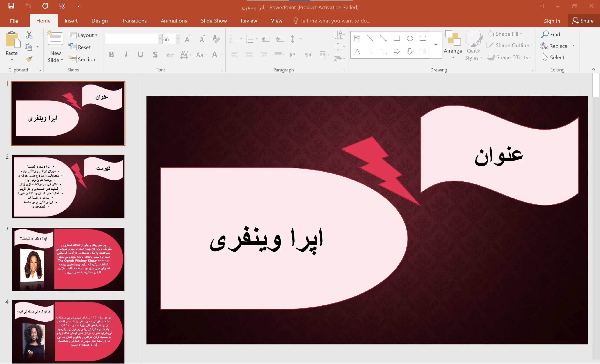
Task: Decrease list indent level
Action: pyautogui.click(x=266, y=39)
